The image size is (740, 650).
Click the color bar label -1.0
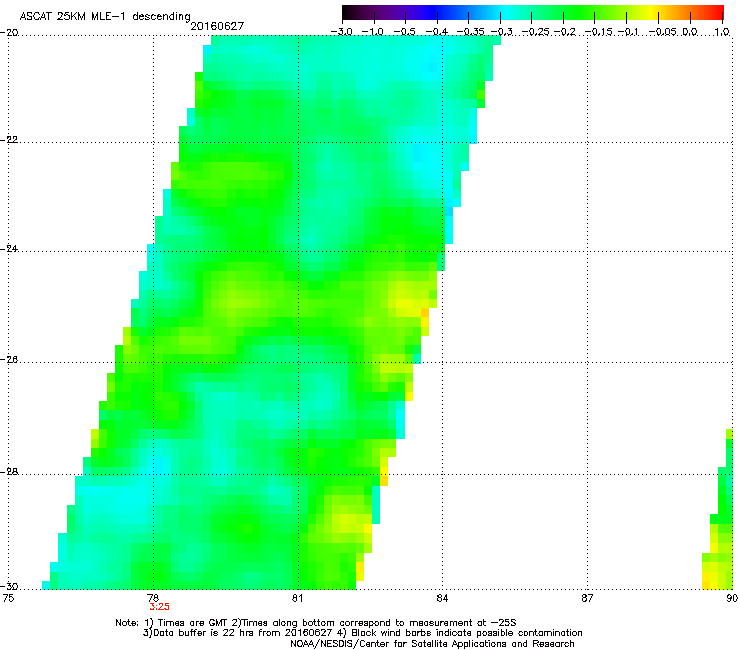click(373, 32)
